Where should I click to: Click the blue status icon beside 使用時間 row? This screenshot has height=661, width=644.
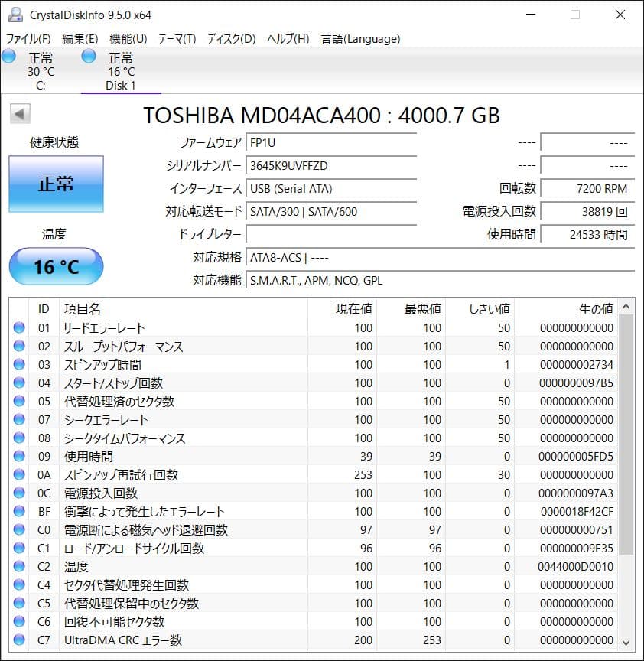(x=18, y=457)
